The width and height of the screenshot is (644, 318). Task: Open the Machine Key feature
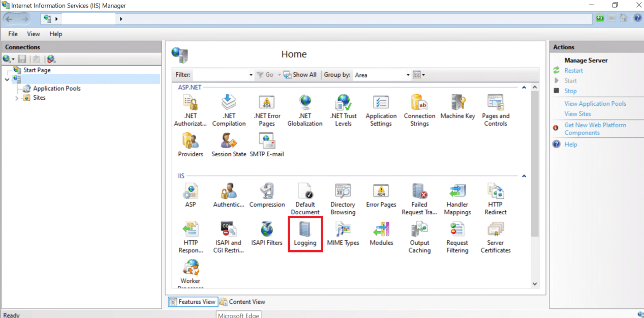coord(457,107)
